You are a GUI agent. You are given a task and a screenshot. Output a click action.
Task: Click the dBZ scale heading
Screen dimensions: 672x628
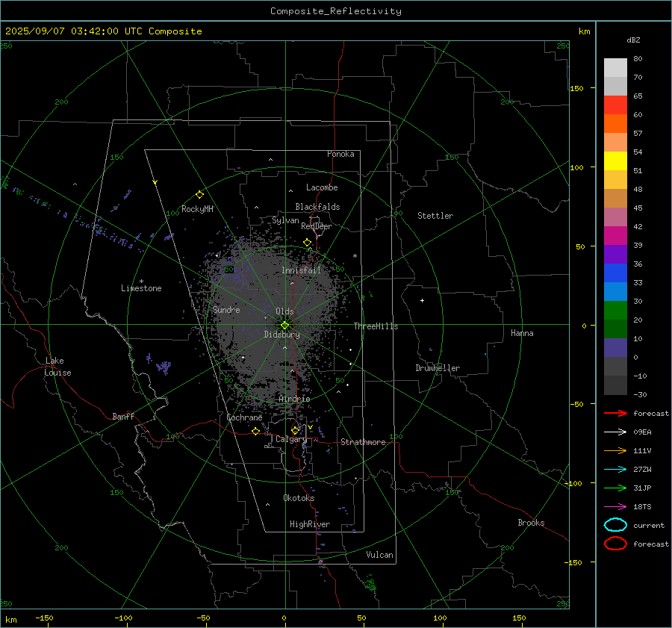tap(633, 40)
